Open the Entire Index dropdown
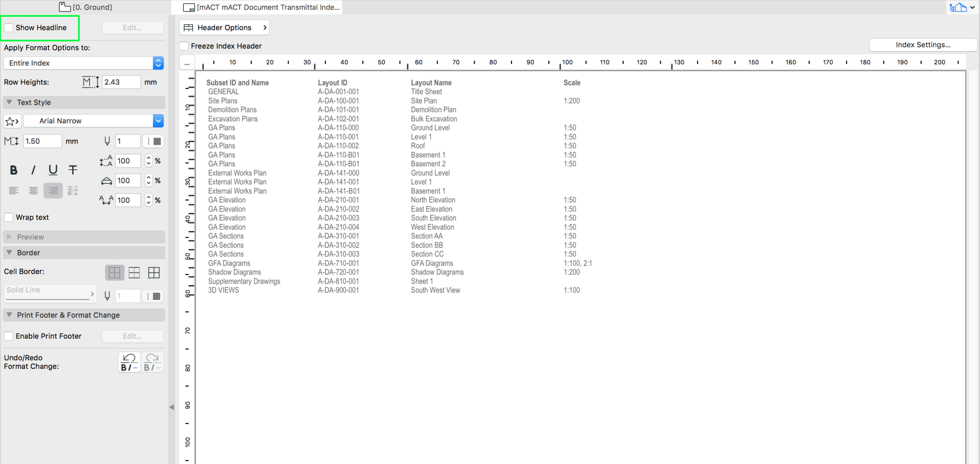This screenshot has height=464, width=980. click(84, 63)
